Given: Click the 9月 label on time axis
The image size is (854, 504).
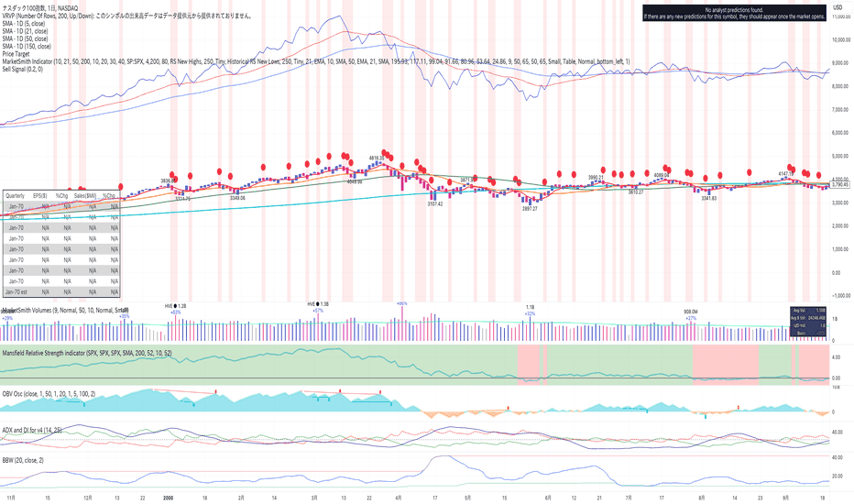Looking at the screenshot, I should (785, 498).
